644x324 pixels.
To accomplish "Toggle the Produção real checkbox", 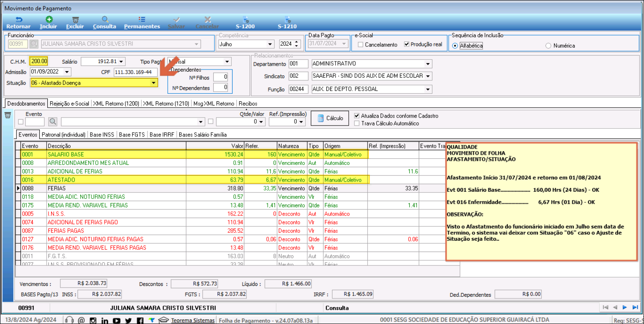I will (x=406, y=44).
